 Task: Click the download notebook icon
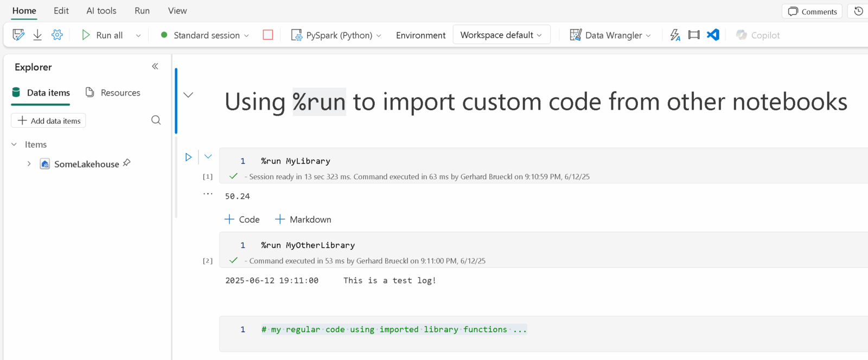coord(37,35)
